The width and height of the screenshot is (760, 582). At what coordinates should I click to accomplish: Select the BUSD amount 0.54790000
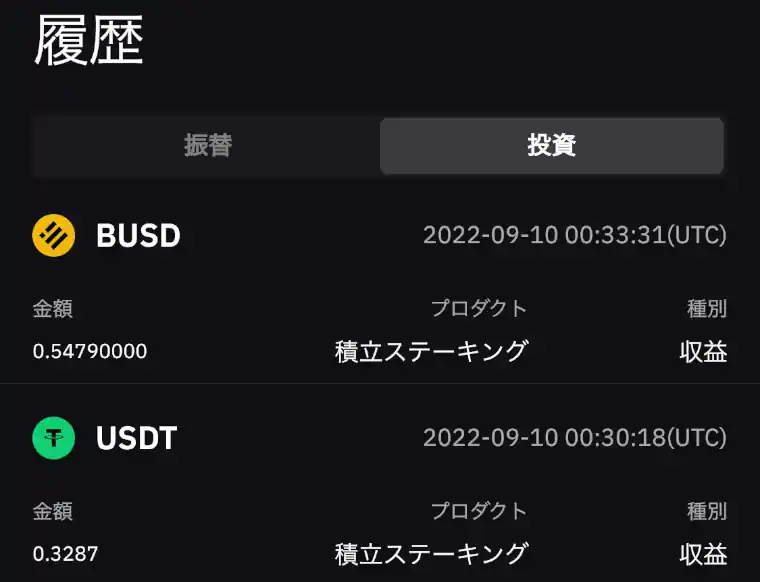[x=90, y=352]
